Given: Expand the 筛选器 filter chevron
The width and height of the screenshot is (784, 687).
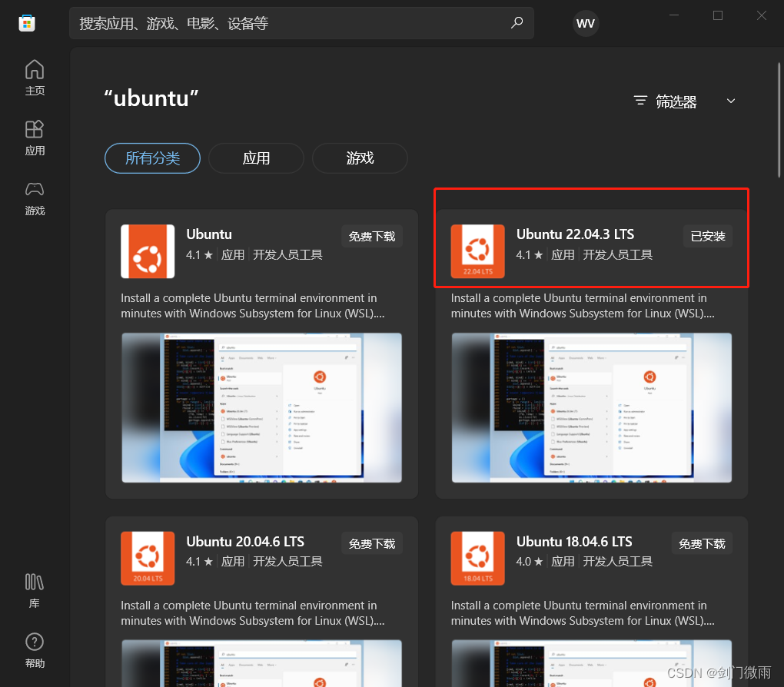Looking at the screenshot, I should (x=730, y=101).
